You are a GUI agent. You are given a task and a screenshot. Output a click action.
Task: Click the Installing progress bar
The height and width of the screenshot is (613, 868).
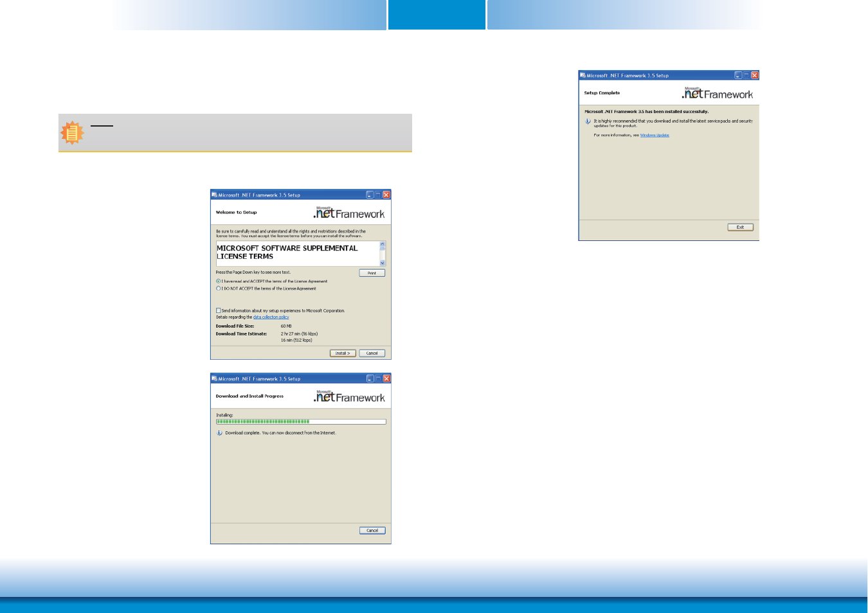301,422
